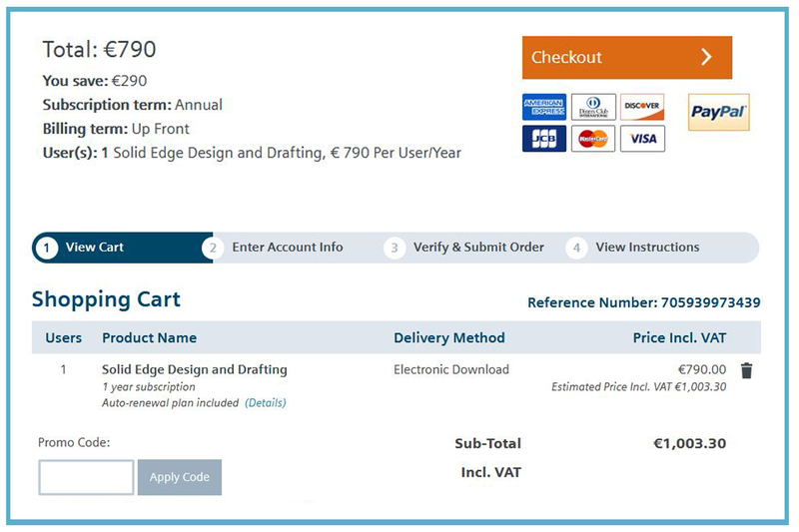Pick the VISA payment icon
The width and height of the screenshot is (799, 532).
tap(642, 139)
